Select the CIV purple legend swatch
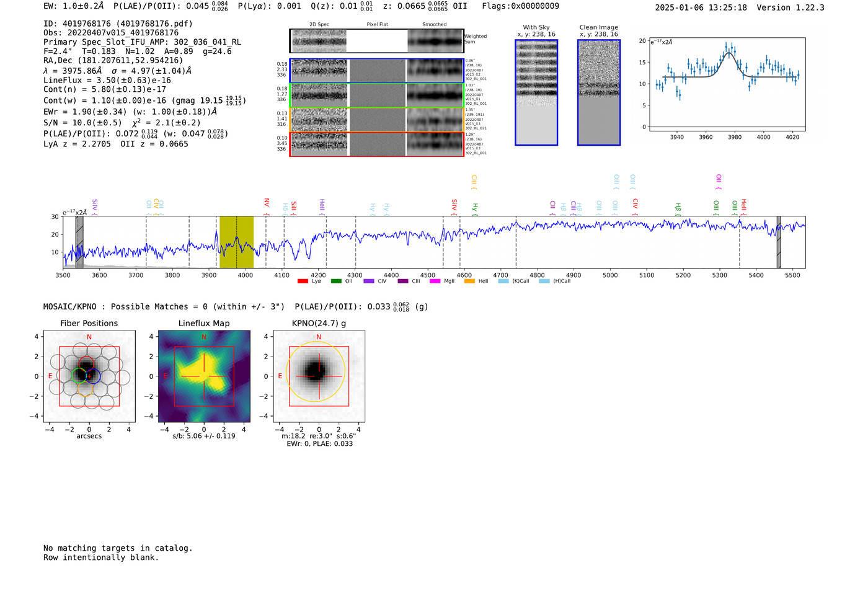Image resolution: width=868 pixels, height=591 pixels. click(x=369, y=281)
